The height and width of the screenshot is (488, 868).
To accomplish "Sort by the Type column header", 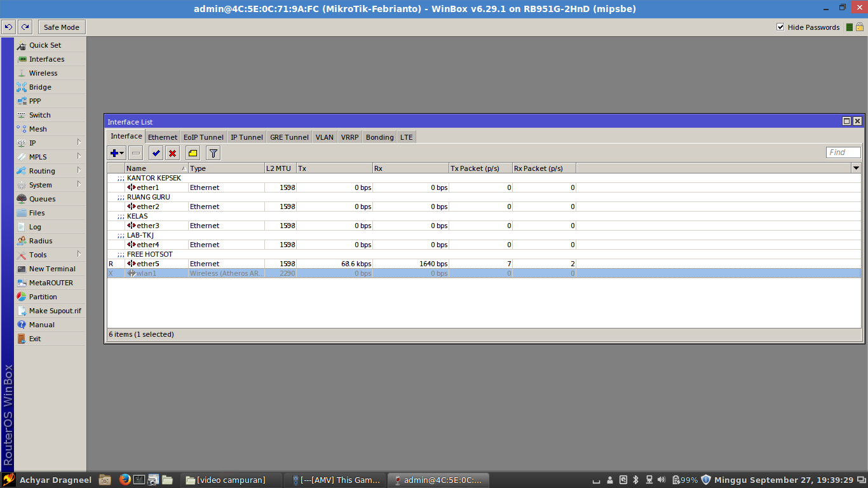I will coord(226,168).
